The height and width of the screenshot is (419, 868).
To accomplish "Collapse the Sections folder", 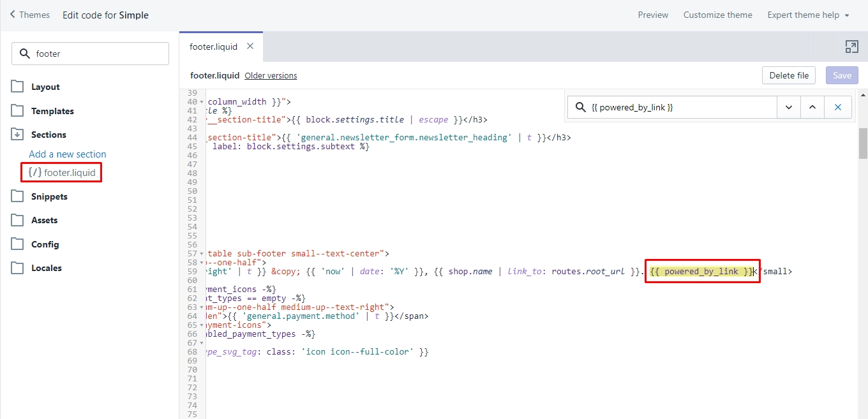I will tap(49, 135).
